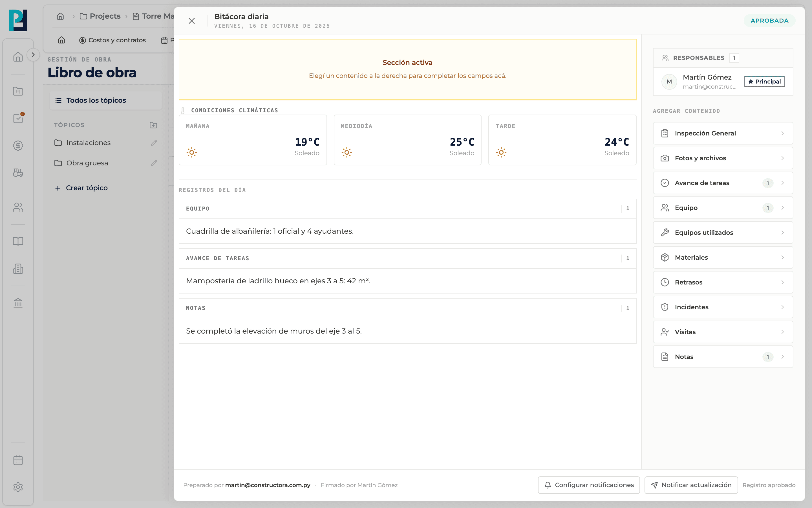Click the APROBADA status badge
812x508 pixels.
point(769,21)
